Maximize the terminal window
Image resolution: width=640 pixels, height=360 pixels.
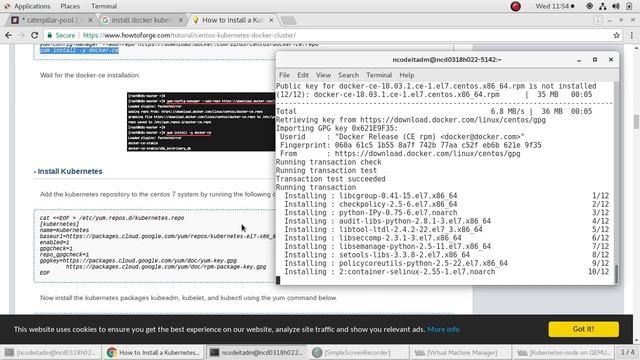(x=595, y=60)
